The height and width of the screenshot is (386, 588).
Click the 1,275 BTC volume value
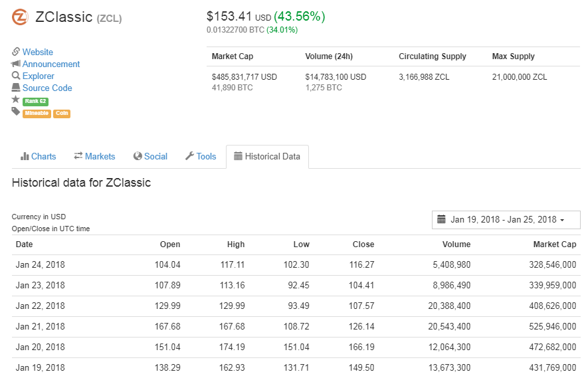324,88
